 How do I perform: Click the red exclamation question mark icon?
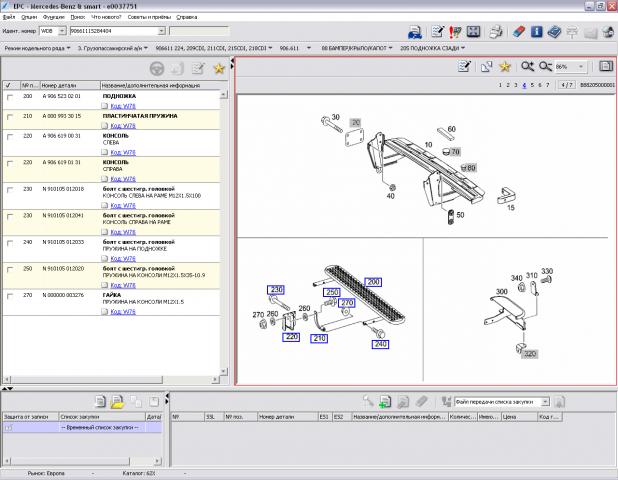pyautogui.click(x=455, y=32)
